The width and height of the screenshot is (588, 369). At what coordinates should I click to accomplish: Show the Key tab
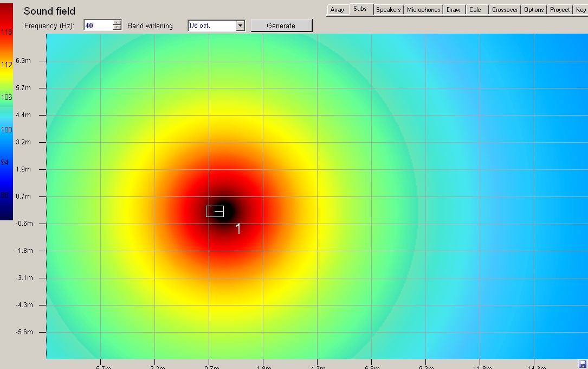coord(581,10)
